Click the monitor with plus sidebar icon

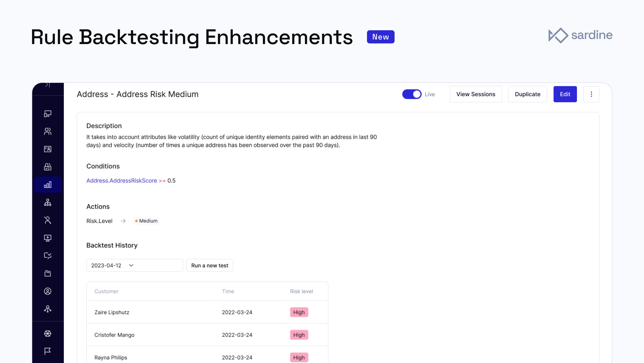[x=47, y=238]
